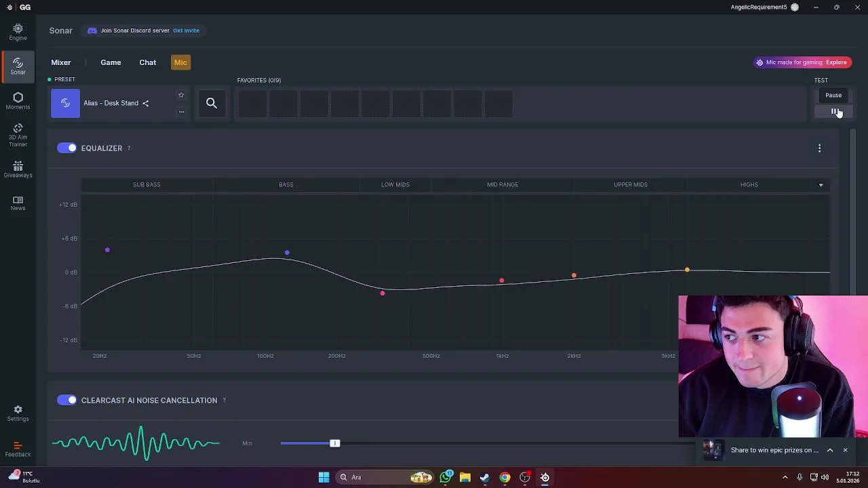The image size is (868, 488).
Task: Select the blue bass EQ point
Action: point(287,253)
